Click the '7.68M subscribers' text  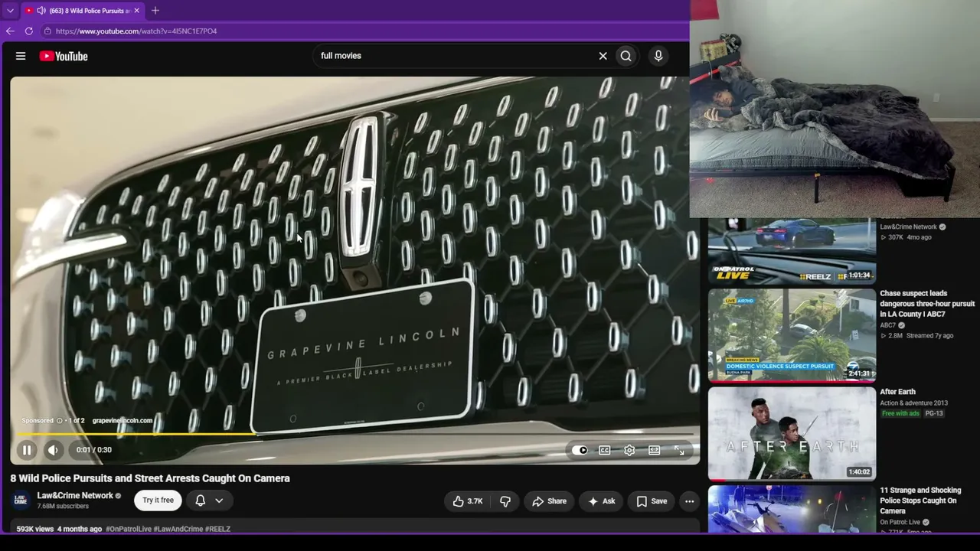tap(63, 507)
